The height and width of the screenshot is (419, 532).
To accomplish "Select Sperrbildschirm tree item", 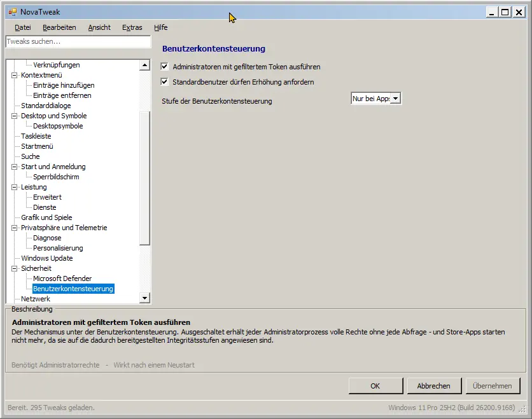I will [x=56, y=177].
